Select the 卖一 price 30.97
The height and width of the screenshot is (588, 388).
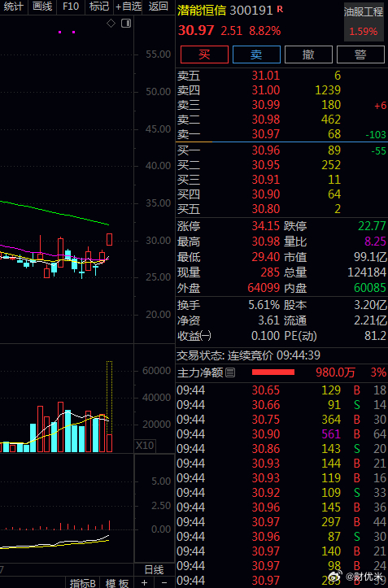[266, 134]
